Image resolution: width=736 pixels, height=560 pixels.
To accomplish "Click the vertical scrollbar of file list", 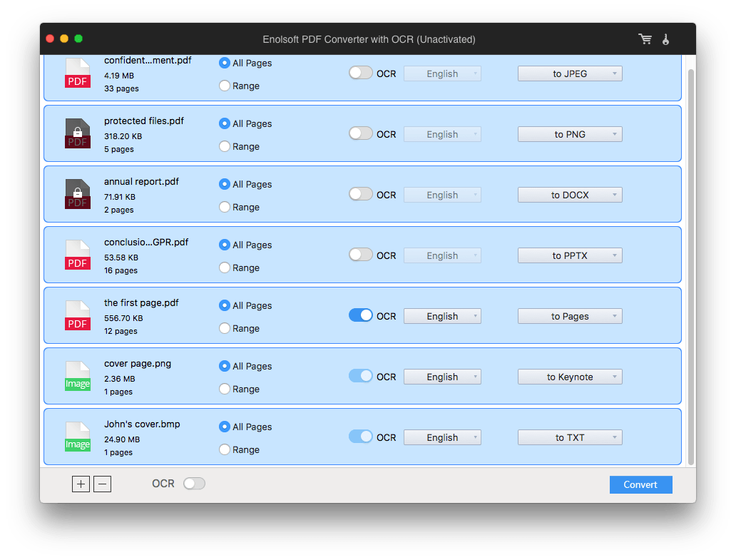I will point(690,267).
